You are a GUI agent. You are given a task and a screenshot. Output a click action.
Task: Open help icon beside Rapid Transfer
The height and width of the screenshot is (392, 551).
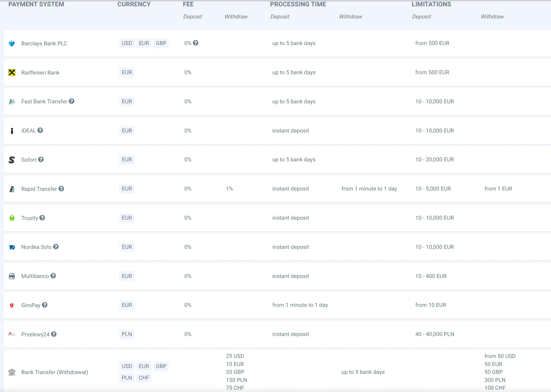pyautogui.click(x=61, y=188)
